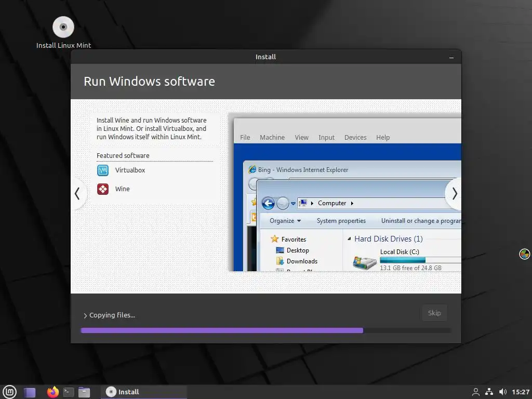The width and height of the screenshot is (532, 399).
Task: Launch Firefox from the taskbar
Action: click(x=52, y=392)
